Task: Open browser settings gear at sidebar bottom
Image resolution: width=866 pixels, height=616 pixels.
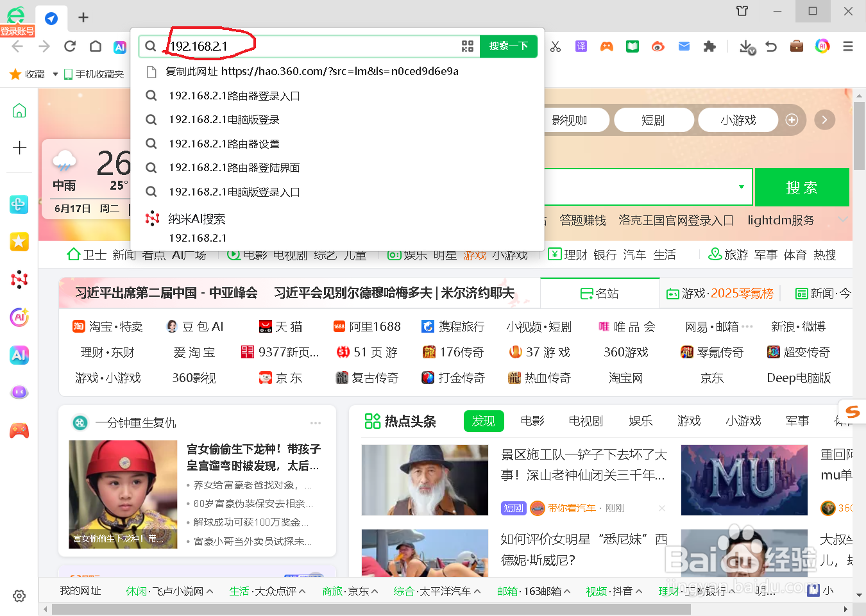Action: click(x=19, y=596)
